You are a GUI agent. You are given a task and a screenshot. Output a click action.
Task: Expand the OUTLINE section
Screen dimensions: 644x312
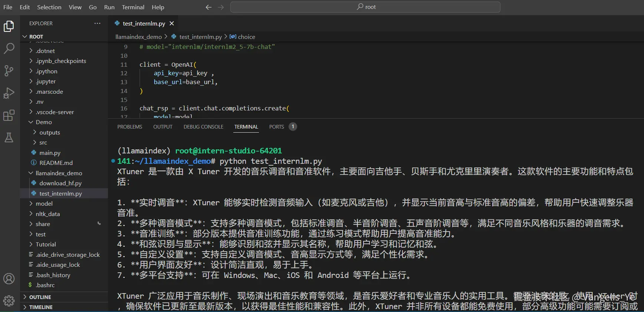click(25, 297)
